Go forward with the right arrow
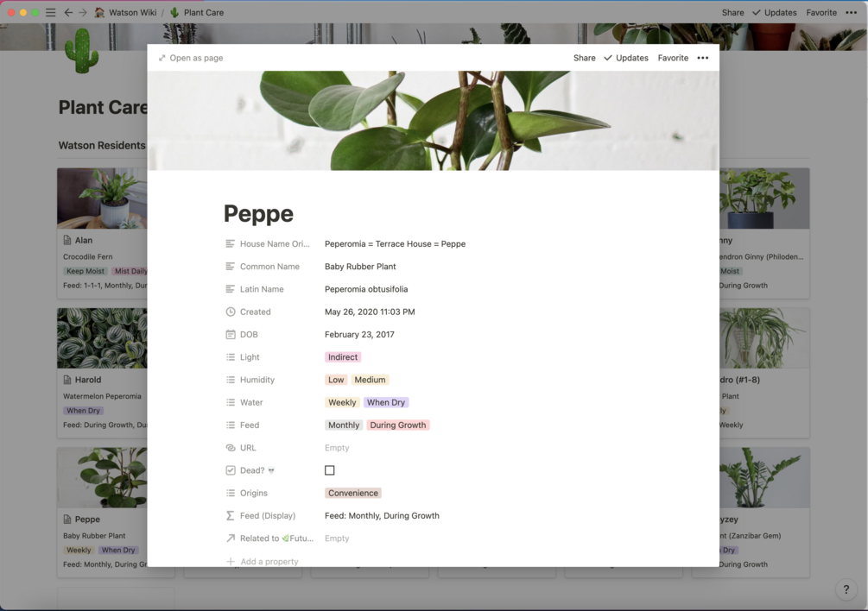The width and height of the screenshot is (868, 611). [x=83, y=12]
